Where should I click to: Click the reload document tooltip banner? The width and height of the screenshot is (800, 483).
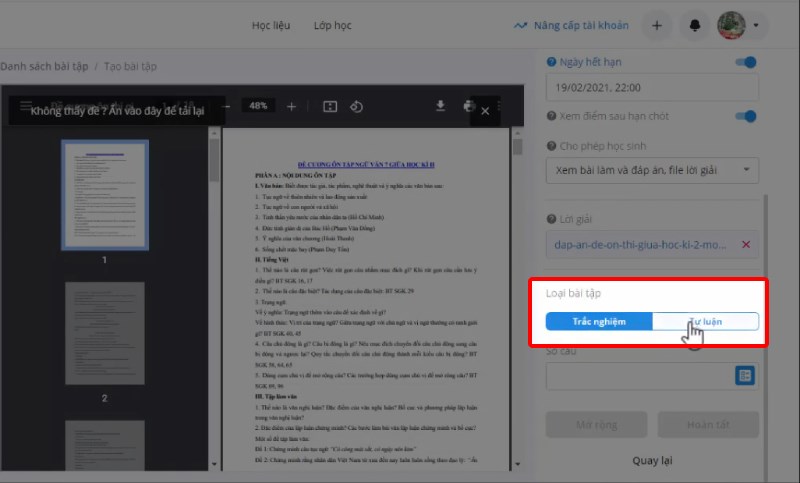(x=117, y=111)
